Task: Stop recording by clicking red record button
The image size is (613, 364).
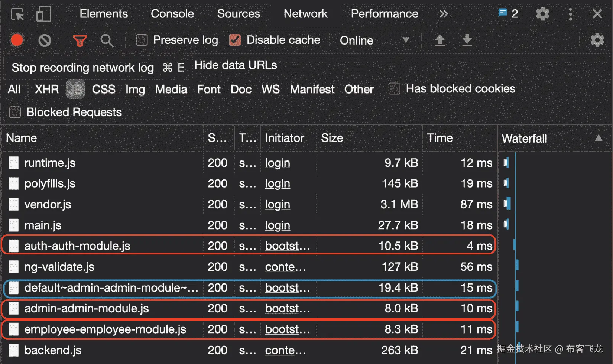Action: coord(17,40)
